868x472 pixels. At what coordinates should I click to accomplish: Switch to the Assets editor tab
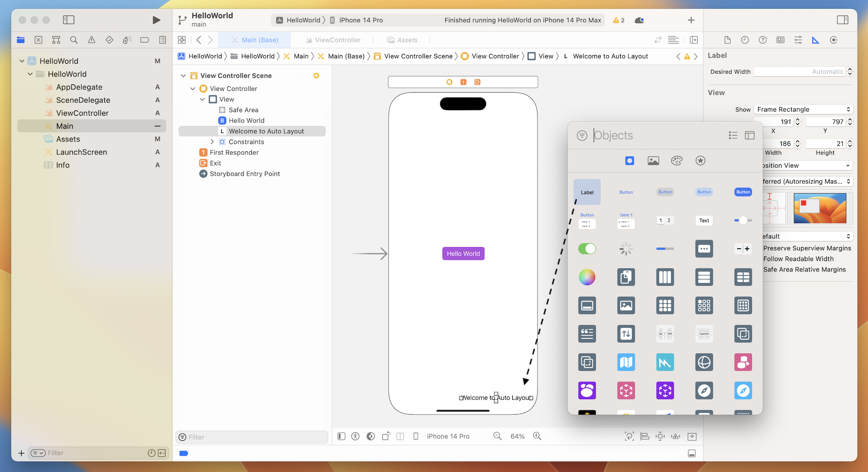click(x=407, y=40)
